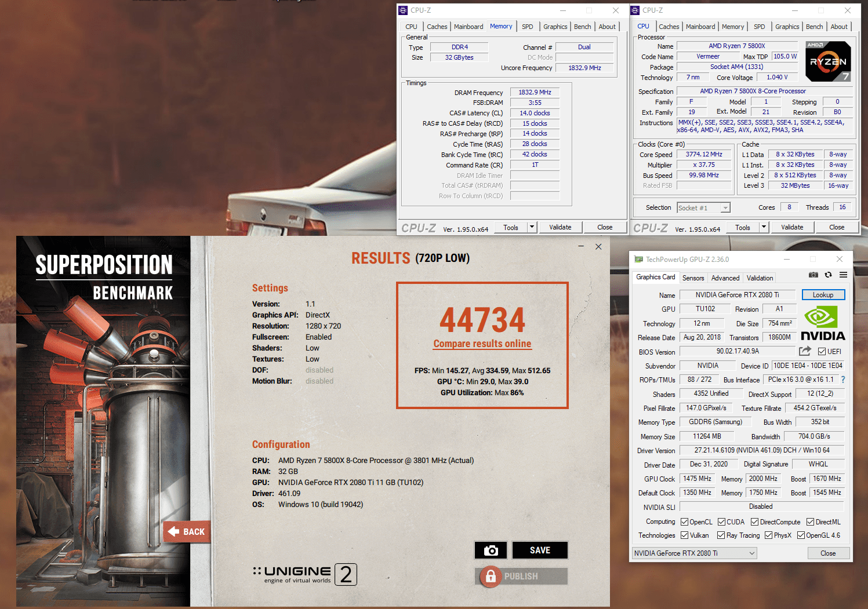The height and width of the screenshot is (609, 868).
Task: Refresh GPU-Z data with reload icon
Action: (x=829, y=275)
